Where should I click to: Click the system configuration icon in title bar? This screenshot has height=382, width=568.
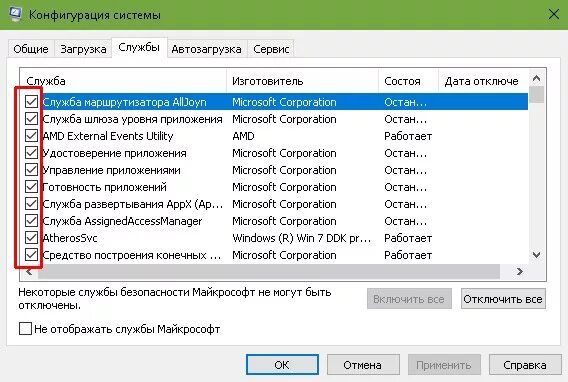(15, 14)
